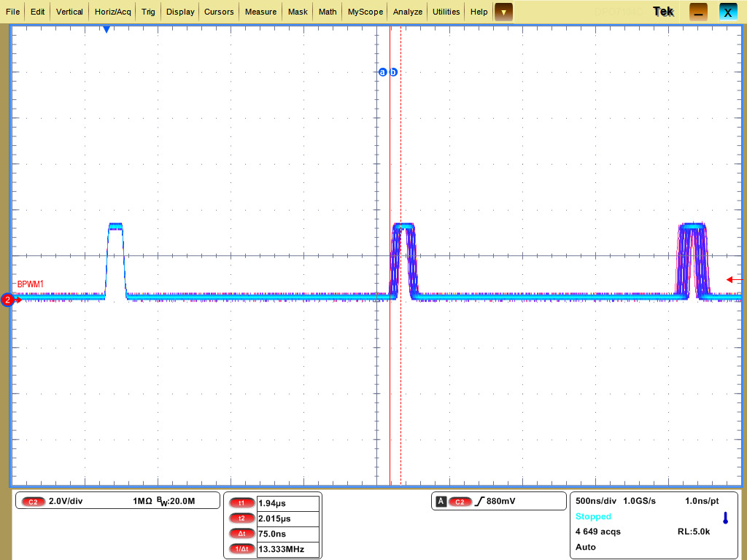Select the cursor 'a' handle marker
Image resolution: width=747 pixels, height=560 pixels.
[x=382, y=72]
